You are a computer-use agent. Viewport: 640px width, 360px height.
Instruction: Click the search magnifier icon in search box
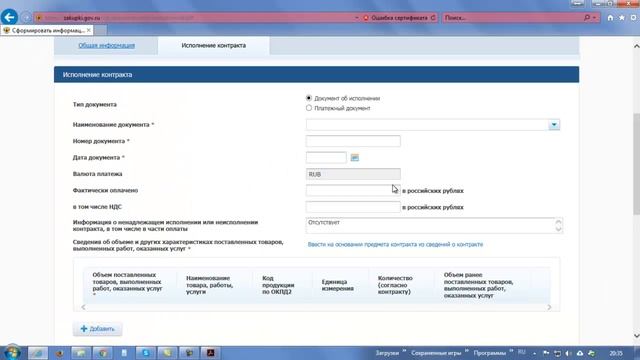pyautogui.click(x=587, y=18)
